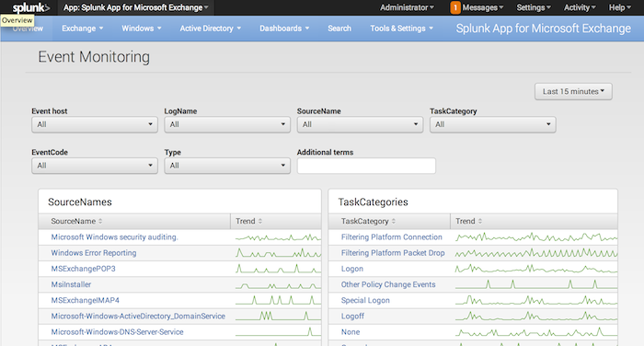The width and height of the screenshot is (644, 346).
Task: Expand the LogName dropdown
Action: coord(227,124)
